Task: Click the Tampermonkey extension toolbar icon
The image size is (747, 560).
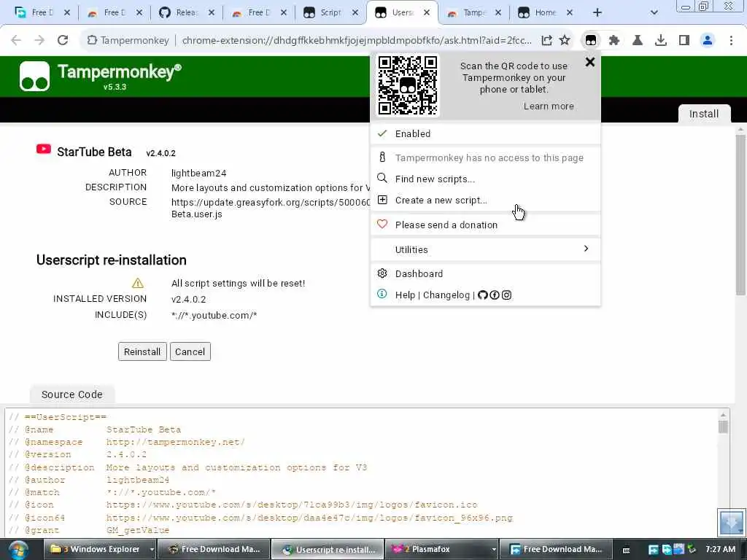Action: [591, 41]
